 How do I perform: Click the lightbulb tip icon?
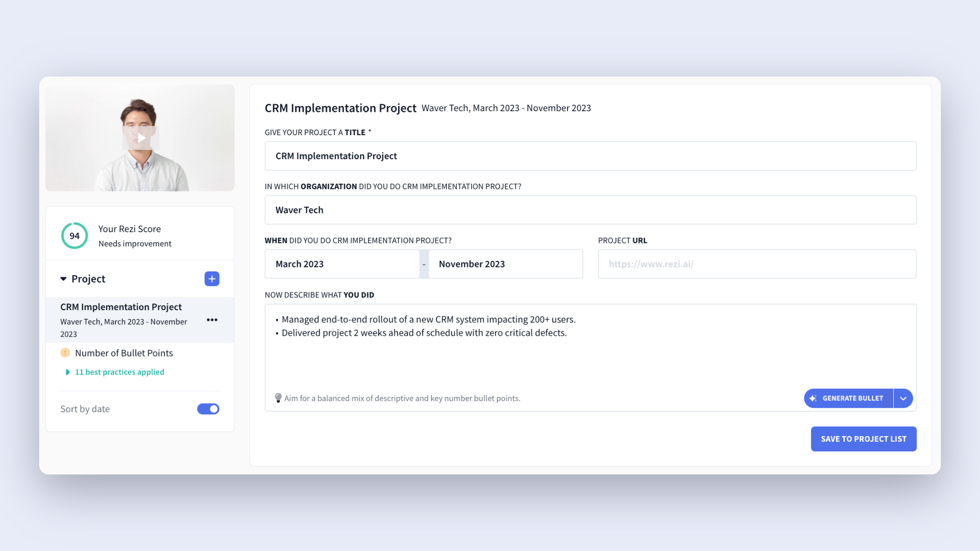(x=278, y=398)
